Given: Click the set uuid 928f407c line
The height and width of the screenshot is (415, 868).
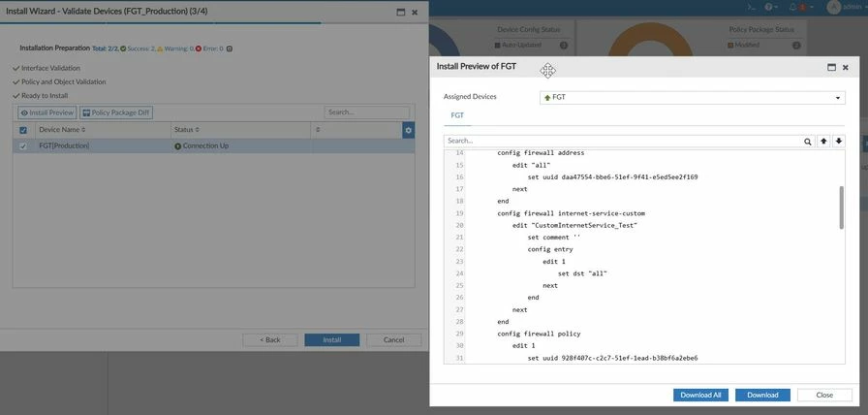Looking at the screenshot, I should coord(613,359).
